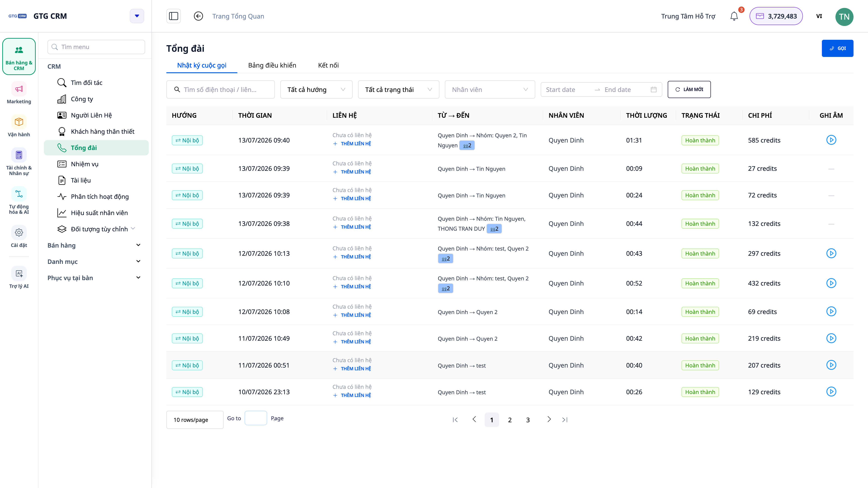
Task: Open Tài chính & Nhân sự module
Action: (x=19, y=162)
